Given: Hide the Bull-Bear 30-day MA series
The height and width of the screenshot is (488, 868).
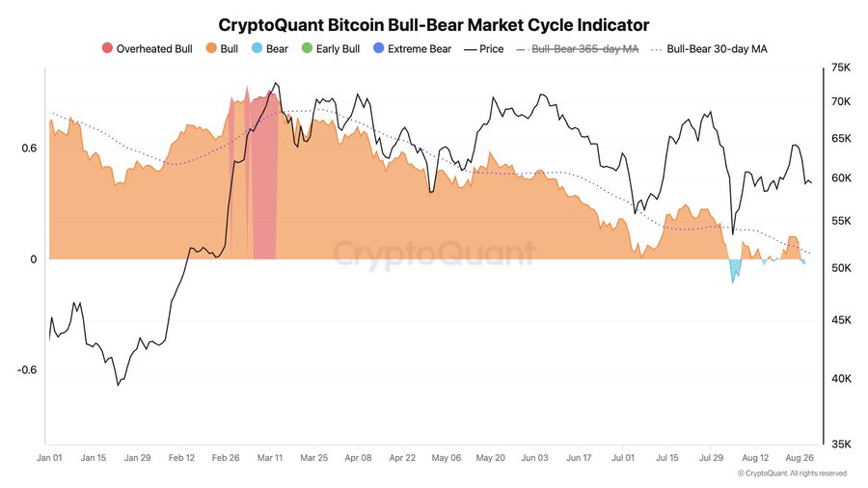Looking at the screenshot, I should [709, 48].
